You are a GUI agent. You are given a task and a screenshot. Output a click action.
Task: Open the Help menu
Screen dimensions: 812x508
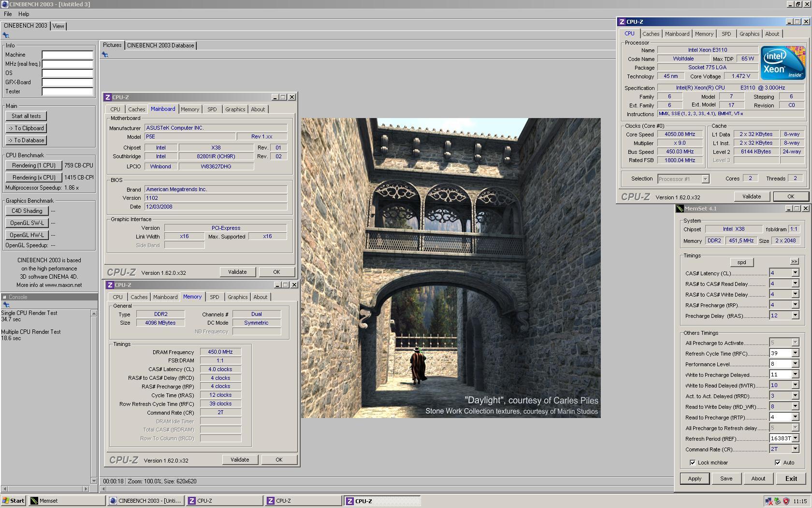[x=24, y=14]
